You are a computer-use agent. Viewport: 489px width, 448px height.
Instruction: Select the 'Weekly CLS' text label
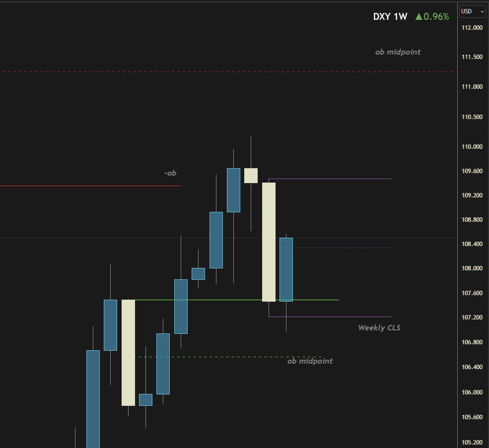(379, 327)
